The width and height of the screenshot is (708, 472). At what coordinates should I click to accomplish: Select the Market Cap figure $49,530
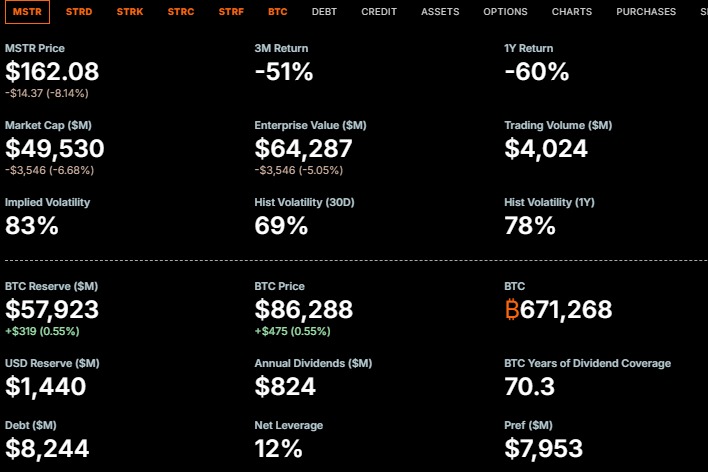click(x=54, y=149)
